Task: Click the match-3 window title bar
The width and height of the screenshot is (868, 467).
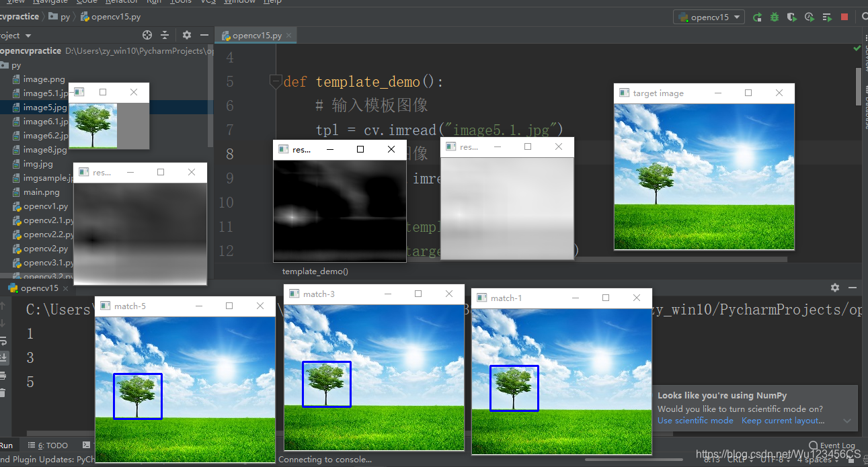Action: pyautogui.click(x=374, y=294)
